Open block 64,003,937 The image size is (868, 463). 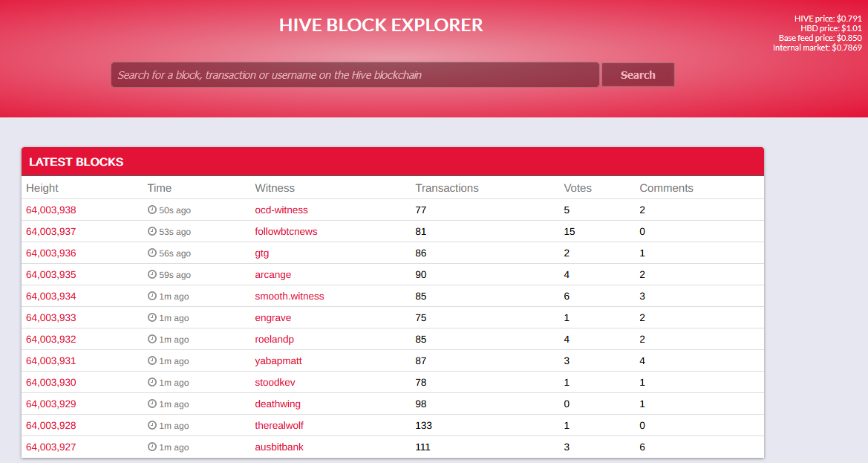tap(51, 232)
